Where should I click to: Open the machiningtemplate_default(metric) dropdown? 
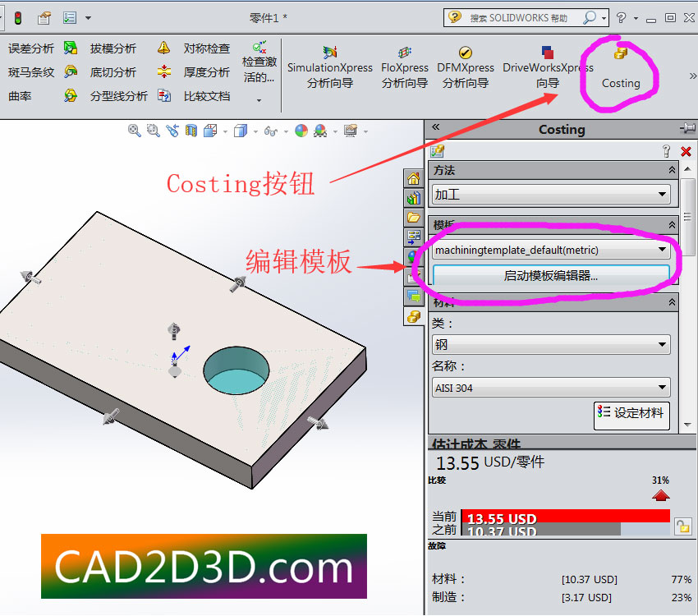[x=551, y=251]
